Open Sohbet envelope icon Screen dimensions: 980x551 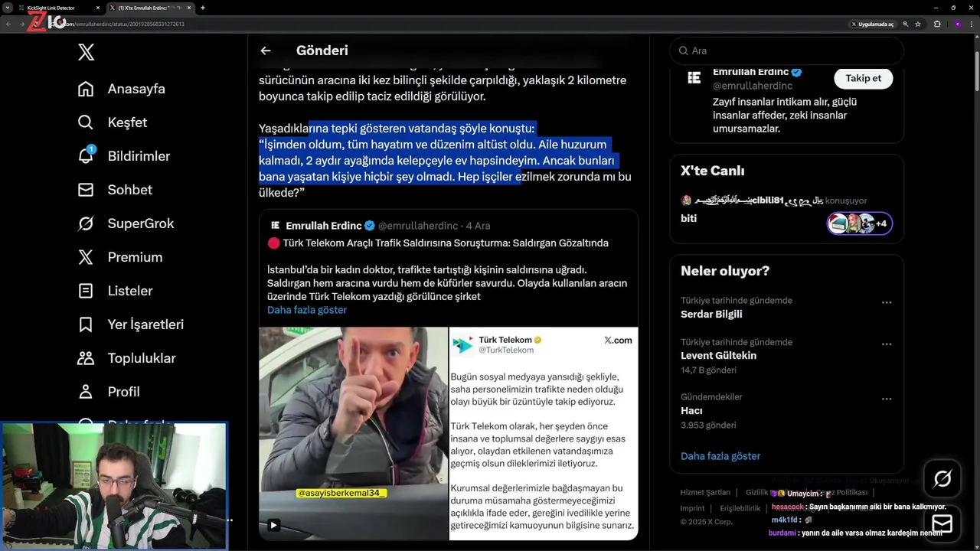click(x=86, y=190)
